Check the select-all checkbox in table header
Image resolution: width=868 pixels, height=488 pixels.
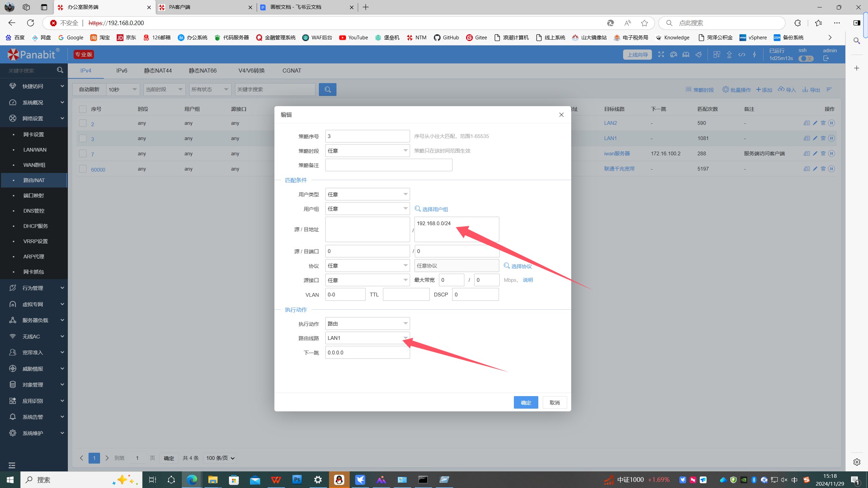point(82,109)
